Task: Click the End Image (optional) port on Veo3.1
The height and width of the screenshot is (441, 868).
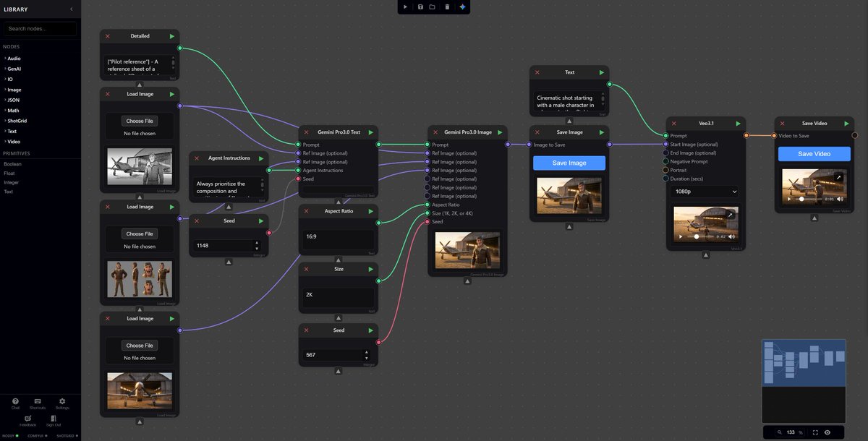Action: (x=665, y=153)
